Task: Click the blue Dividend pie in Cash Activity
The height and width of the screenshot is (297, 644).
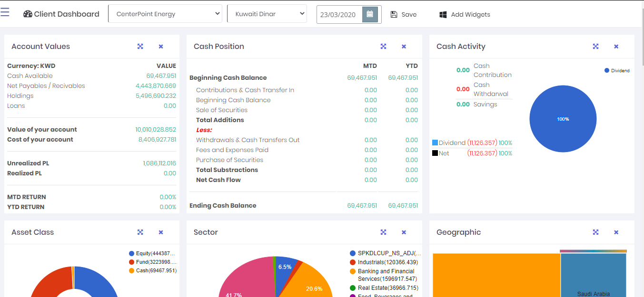Action: coord(563,119)
